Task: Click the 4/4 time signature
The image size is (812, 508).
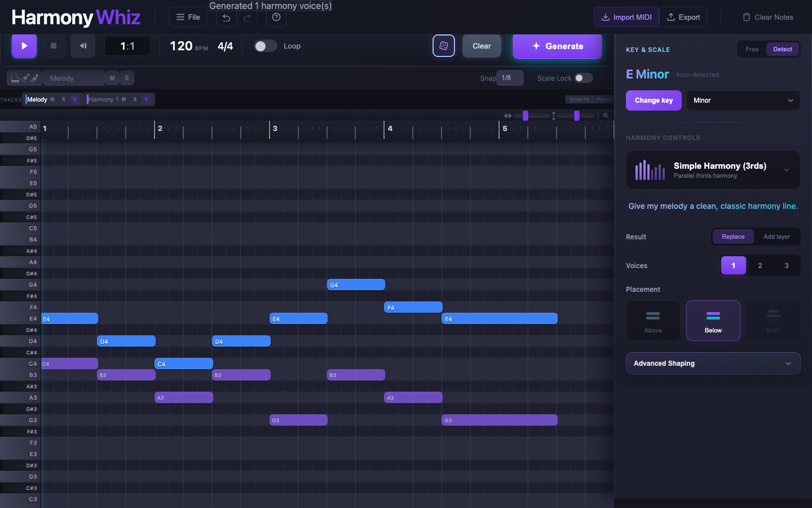Action: (226, 46)
